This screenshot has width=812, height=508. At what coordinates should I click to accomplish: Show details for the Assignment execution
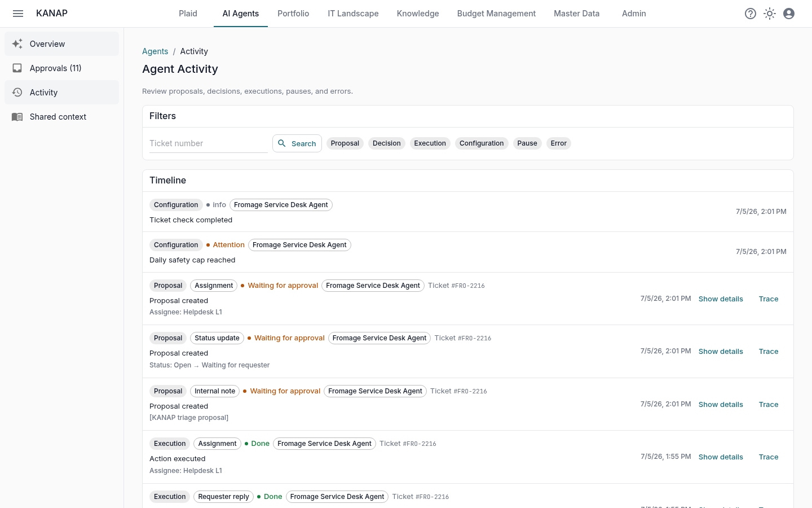(x=721, y=457)
